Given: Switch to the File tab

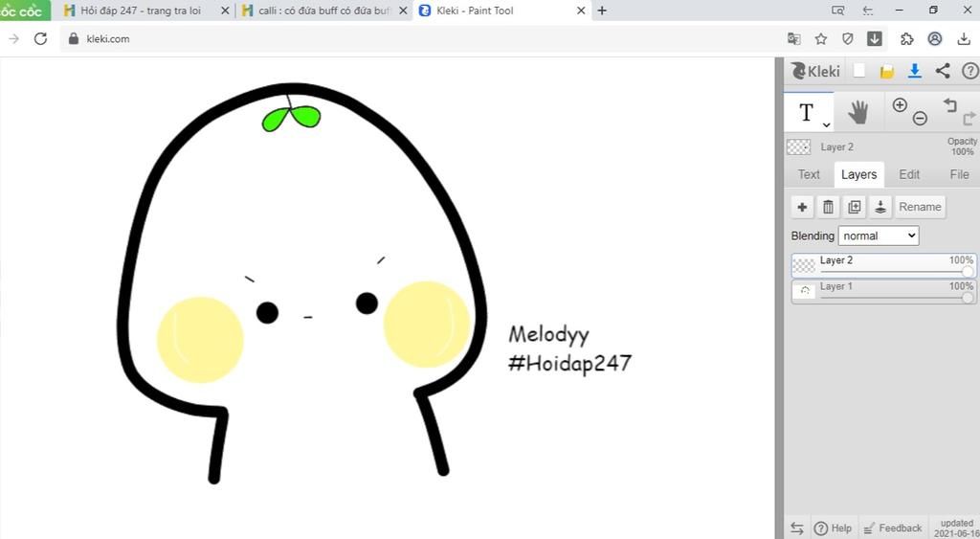Looking at the screenshot, I should pyautogui.click(x=959, y=174).
